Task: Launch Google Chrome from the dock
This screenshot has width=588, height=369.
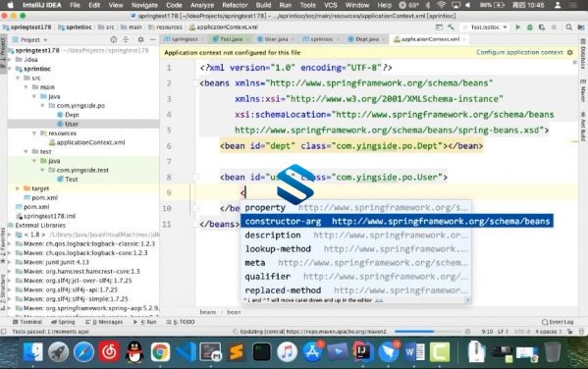Action: (x=161, y=351)
